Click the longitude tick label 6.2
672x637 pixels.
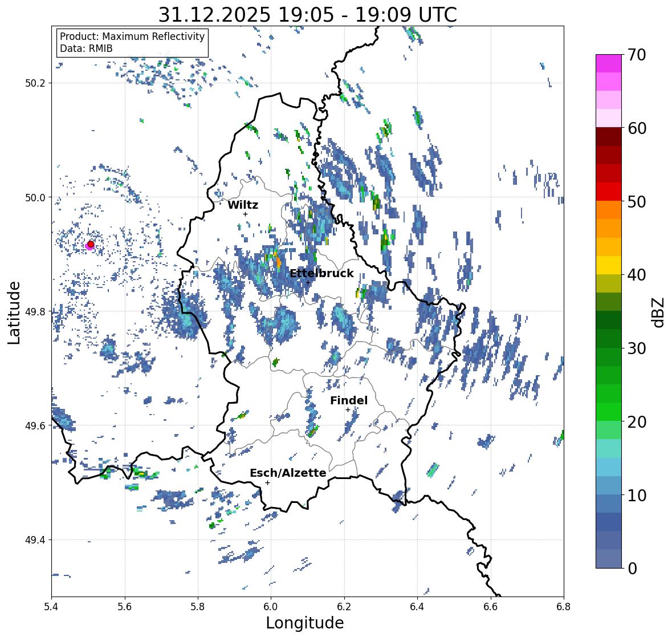[x=344, y=607]
